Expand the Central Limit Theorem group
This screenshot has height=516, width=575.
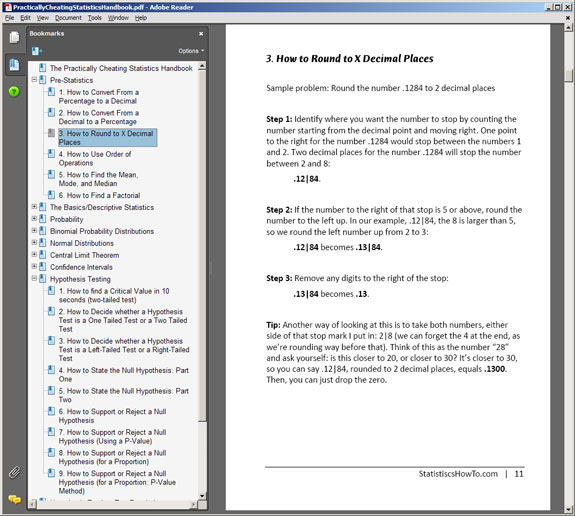(x=34, y=254)
